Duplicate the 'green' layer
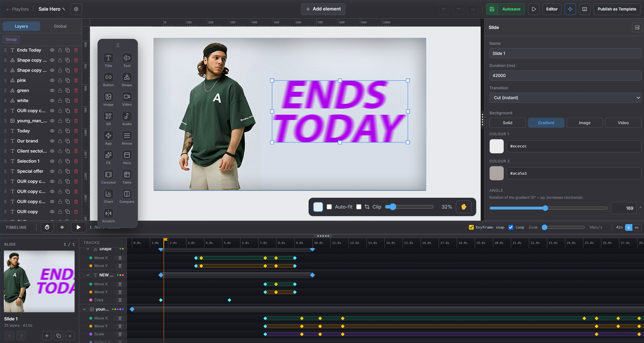Viewport: 644px width, 343px height. coord(68,91)
